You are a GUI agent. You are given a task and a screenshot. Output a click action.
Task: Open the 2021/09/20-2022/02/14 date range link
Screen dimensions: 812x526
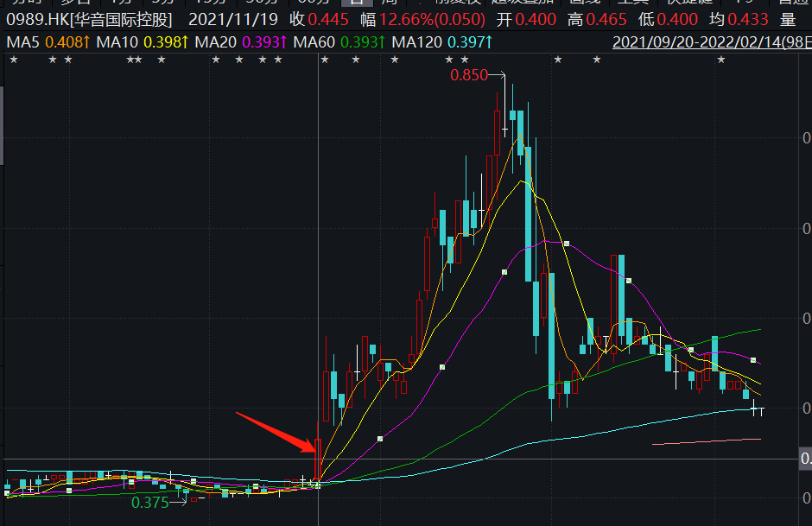point(712,42)
